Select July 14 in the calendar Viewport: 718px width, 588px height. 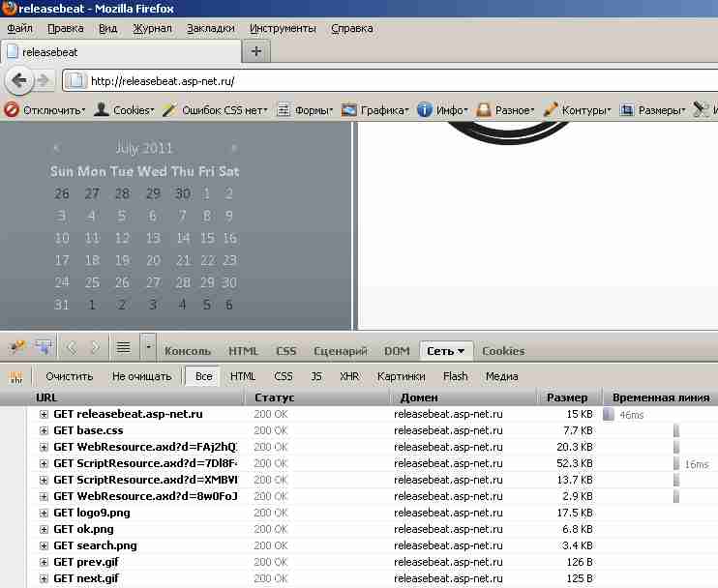coord(183,238)
